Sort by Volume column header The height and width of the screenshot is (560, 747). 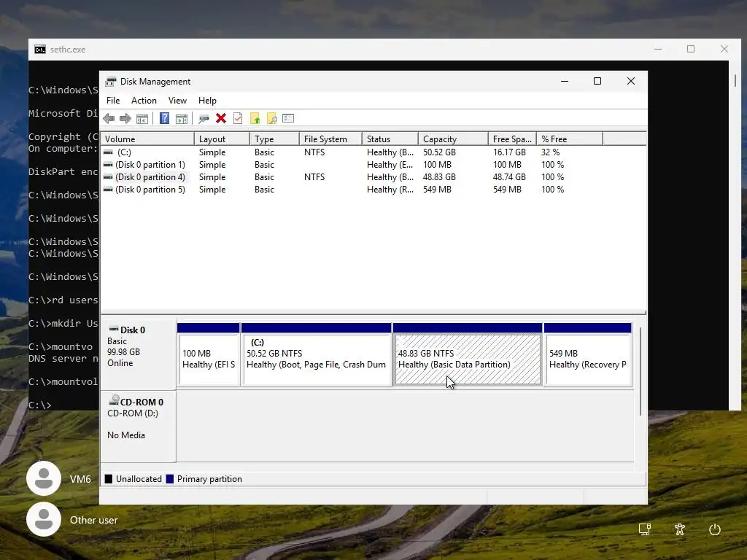147,139
